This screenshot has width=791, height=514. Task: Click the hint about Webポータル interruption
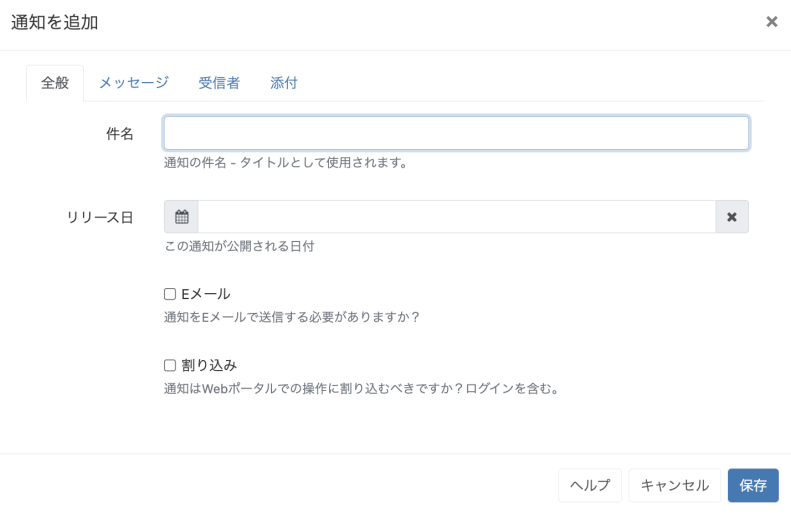[x=362, y=388]
